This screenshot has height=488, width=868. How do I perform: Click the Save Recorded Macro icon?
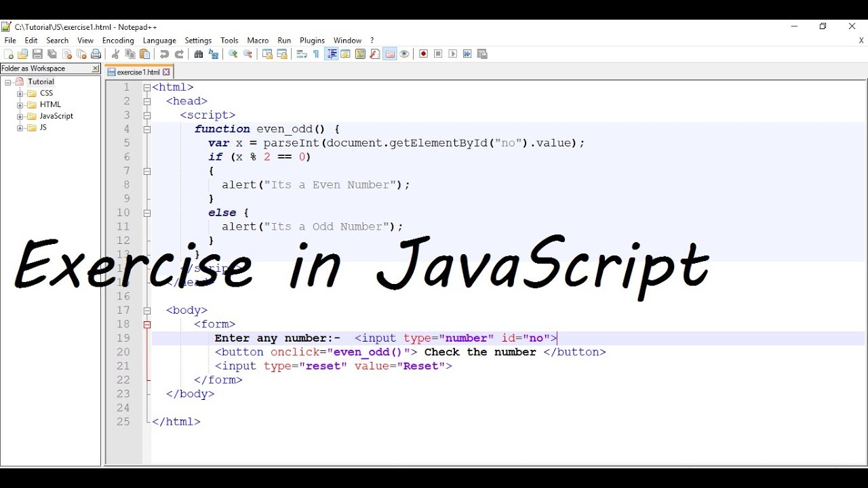pyautogui.click(x=481, y=54)
